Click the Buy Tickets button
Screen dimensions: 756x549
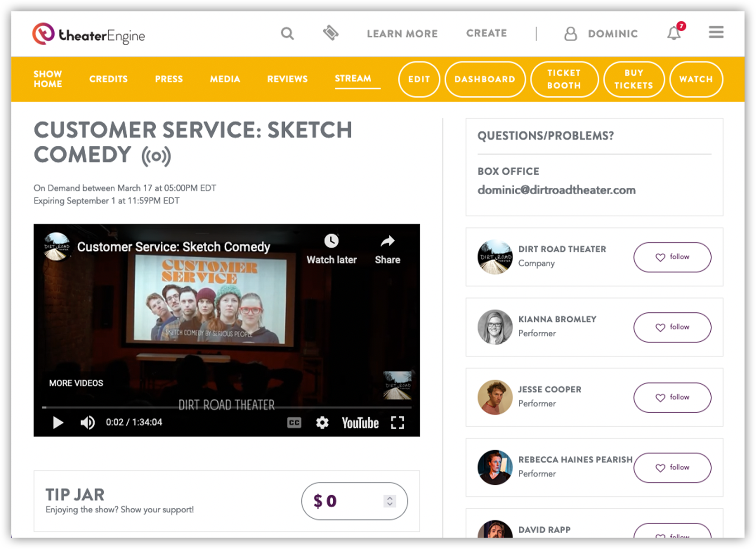click(633, 79)
